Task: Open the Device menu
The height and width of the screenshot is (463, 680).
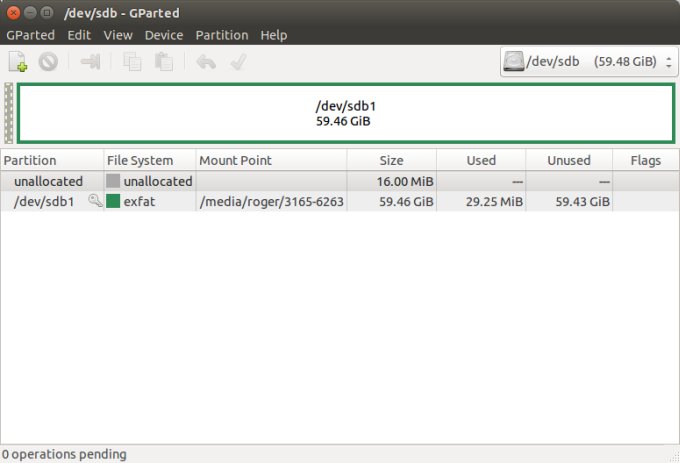Action: pyautogui.click(x=164, y=35)
